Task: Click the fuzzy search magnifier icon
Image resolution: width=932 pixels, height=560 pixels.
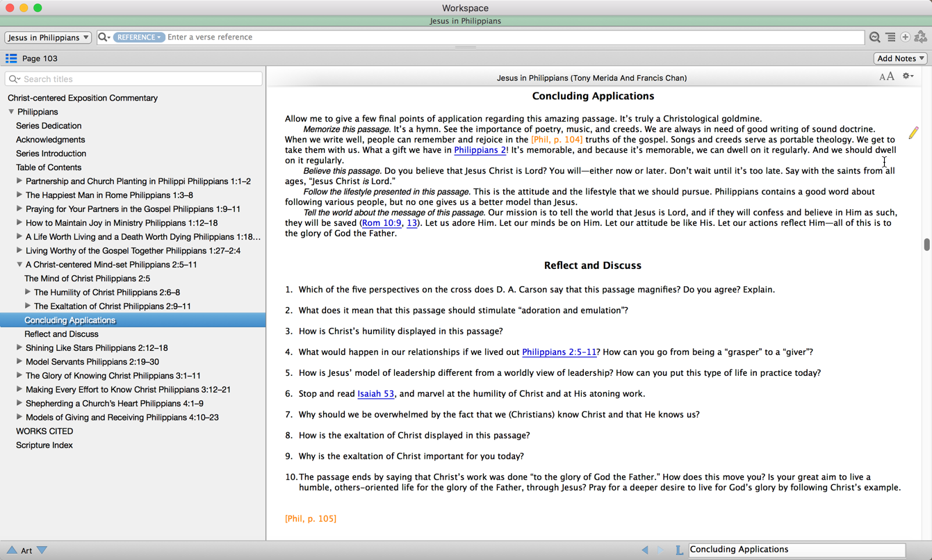Action: tap(874, 38)
